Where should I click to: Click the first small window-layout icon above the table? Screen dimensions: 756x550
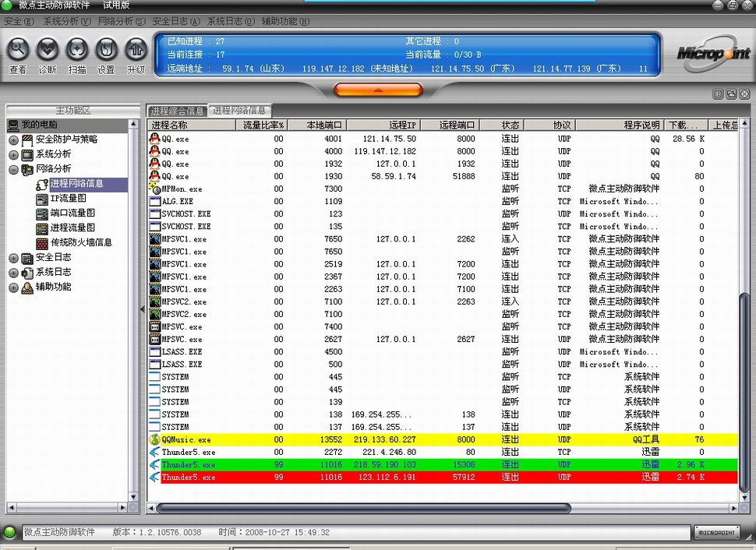coord(718,94)
